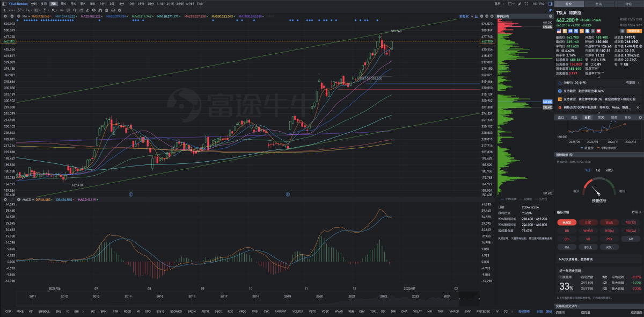
Task: Select the WMSR indicator chip
Action: click(588, 230)
